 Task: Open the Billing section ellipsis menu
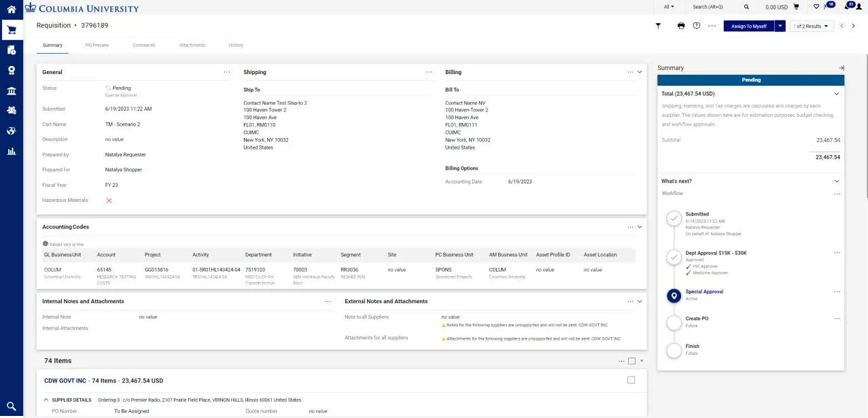631,72
